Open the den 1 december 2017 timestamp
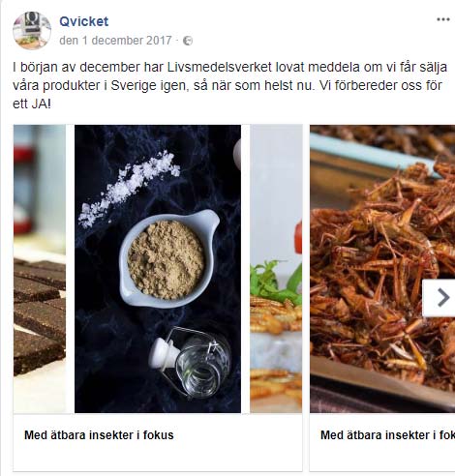Image resolution: width=455 pixels, height=476 pixels. coord(115,41)
